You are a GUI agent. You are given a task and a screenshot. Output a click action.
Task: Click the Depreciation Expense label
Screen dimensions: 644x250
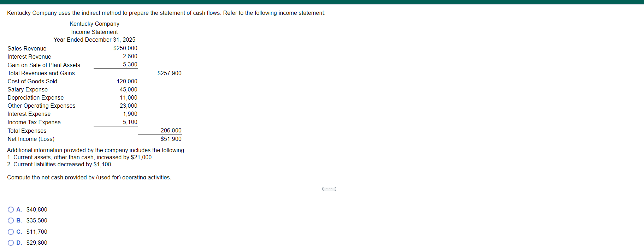(36, 98)
